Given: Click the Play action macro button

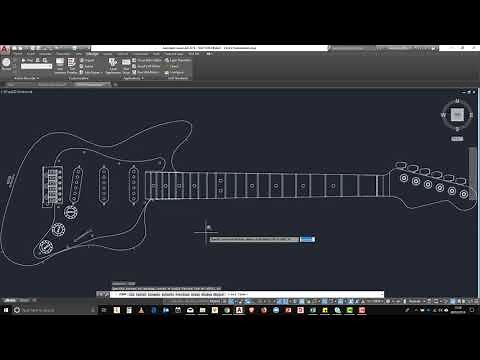Looking at the screenshot, I should point(27,60).
